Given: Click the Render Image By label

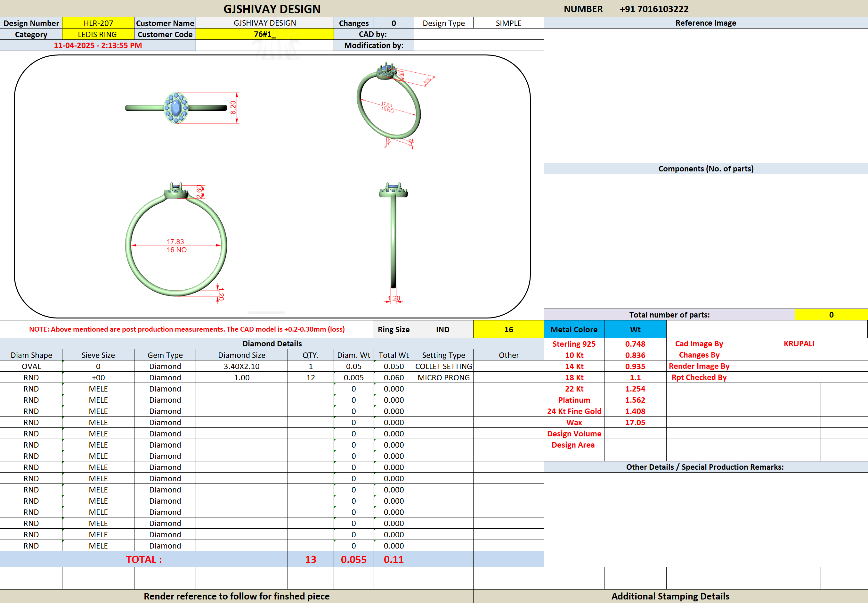Looking at the screenshot, I should point(699,366).
